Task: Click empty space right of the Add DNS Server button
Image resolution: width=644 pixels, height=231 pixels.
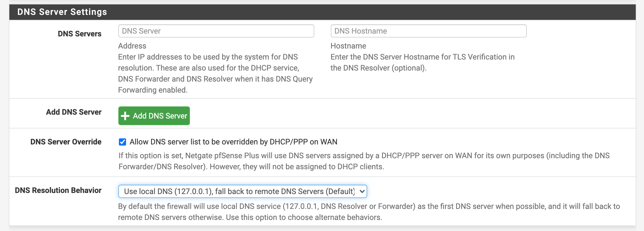Action: [x=385, y=116]
